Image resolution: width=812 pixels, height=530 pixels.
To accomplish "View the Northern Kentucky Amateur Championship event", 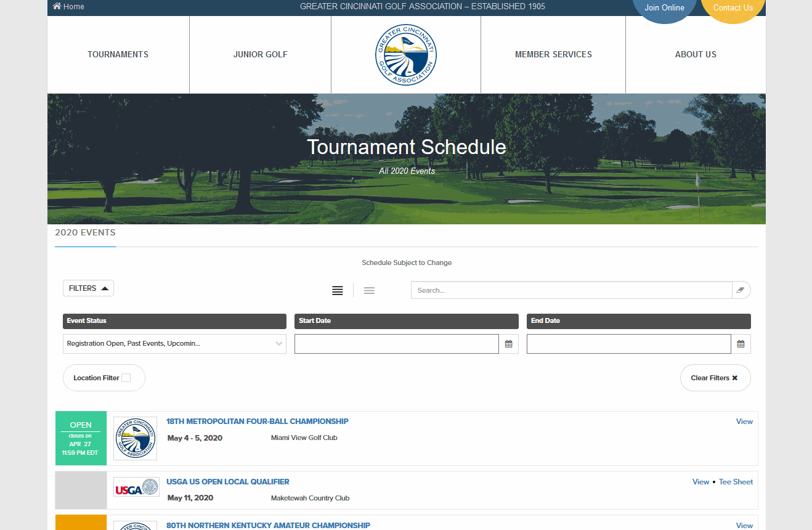I will point(744,526).
